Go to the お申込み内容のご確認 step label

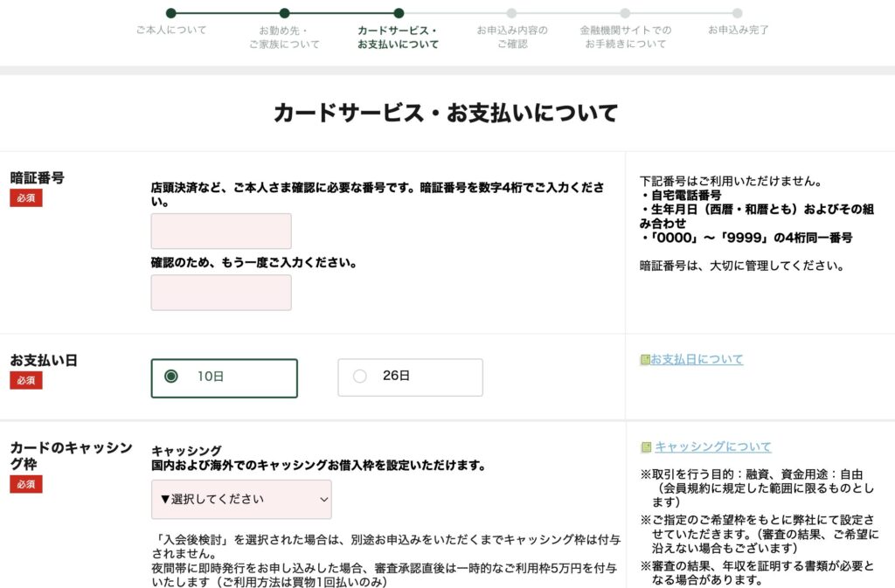(512, 37)
